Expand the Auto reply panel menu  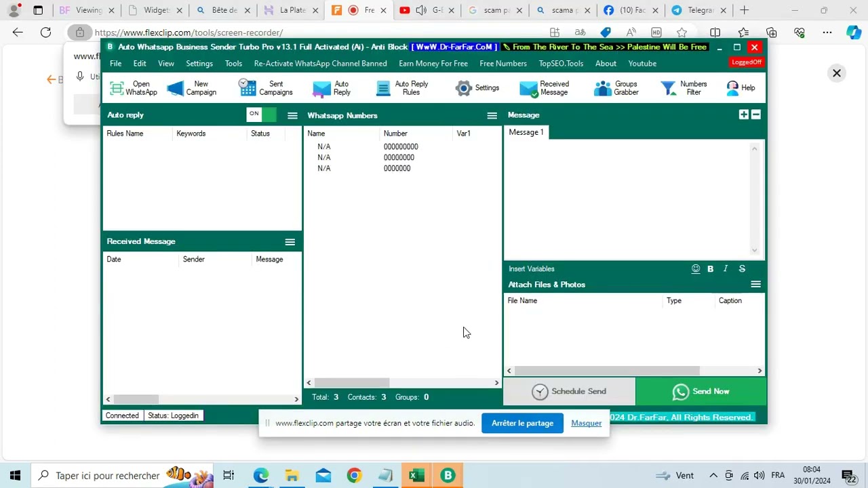(x=292, y=115)
